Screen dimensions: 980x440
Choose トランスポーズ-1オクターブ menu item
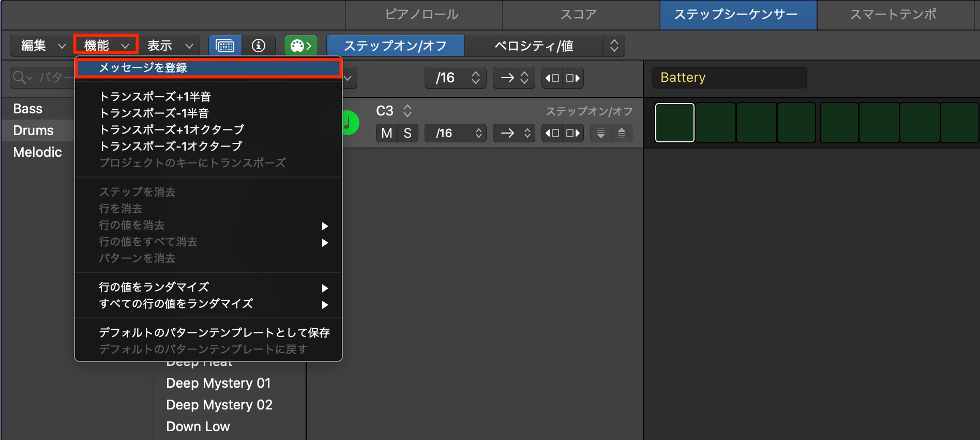click(208, 146)
